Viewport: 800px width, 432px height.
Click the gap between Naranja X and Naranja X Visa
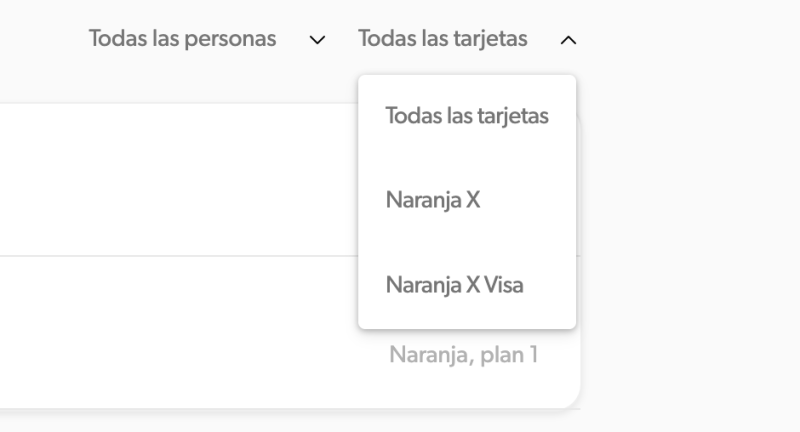(x=467, y=242)
